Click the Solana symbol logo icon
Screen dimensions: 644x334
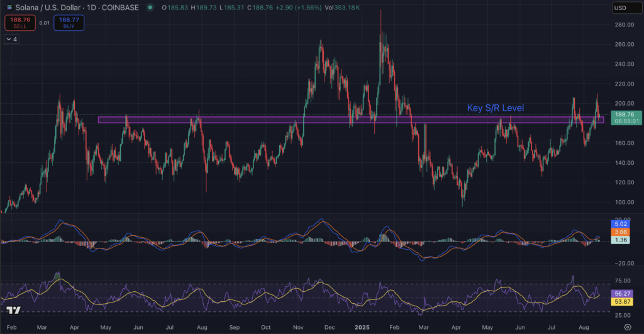click(x=9, y=8)
